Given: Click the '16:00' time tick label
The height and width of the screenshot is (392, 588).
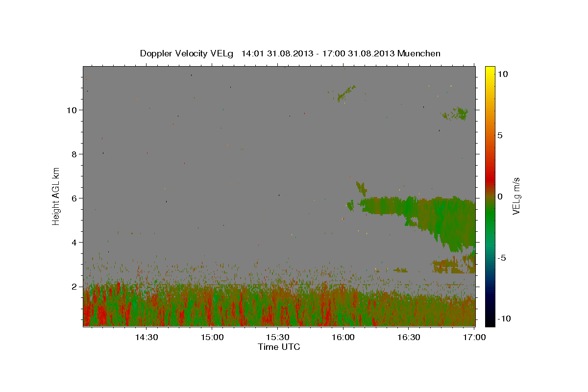Looking at the screenshot, I should (343, 338).
